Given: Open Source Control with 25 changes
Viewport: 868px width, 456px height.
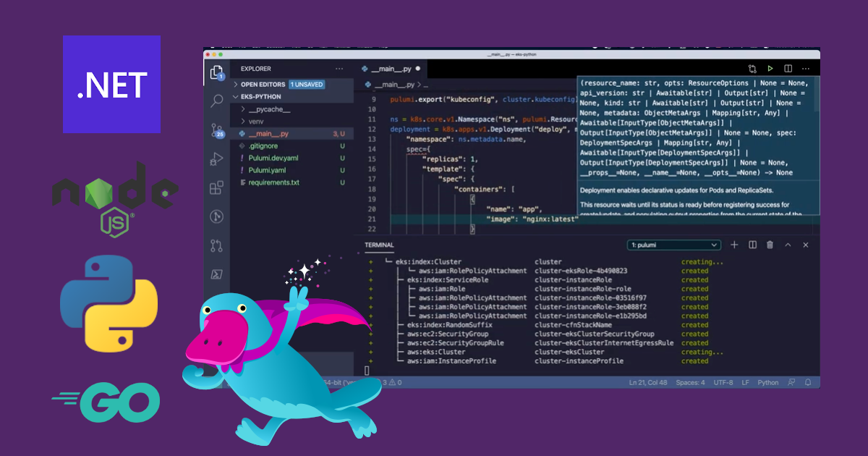Looking at the screenshot, I should pos(216,130).
